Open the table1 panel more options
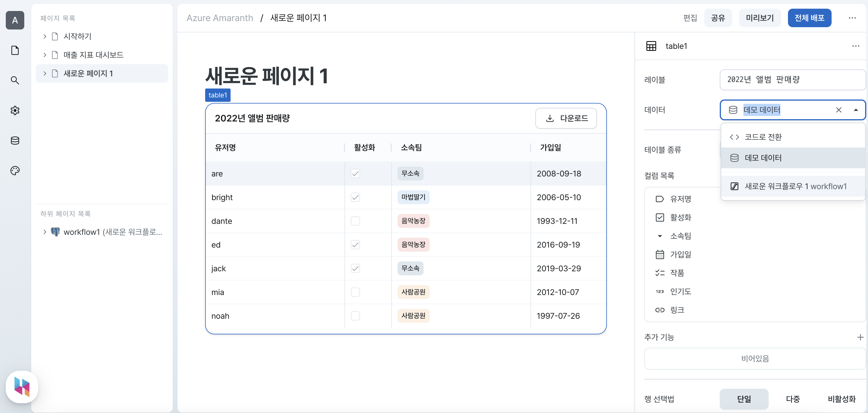This screenshot has height=413, width=868. (856, 46)
